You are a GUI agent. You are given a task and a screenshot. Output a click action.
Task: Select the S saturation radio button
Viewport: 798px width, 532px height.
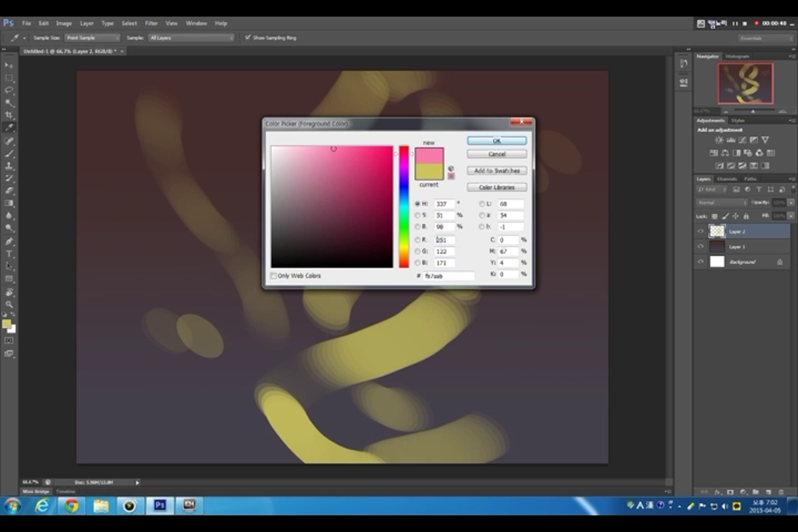[417, 215]
